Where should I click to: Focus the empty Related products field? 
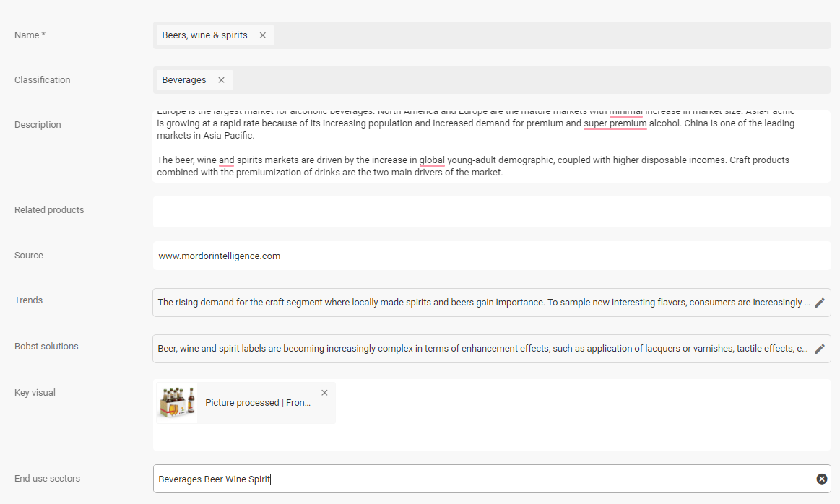pyautogui.click(x=491, y=212)
